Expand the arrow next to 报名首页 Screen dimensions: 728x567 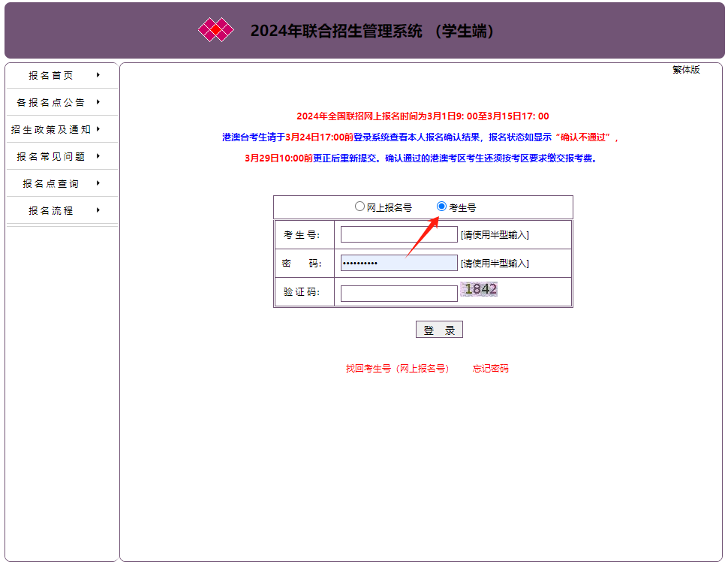[98, 75]
